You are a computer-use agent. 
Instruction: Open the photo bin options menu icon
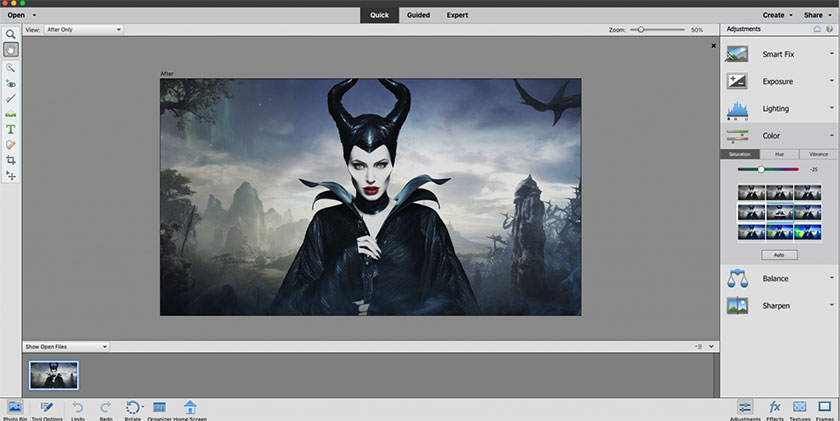[x=699, y=347]
